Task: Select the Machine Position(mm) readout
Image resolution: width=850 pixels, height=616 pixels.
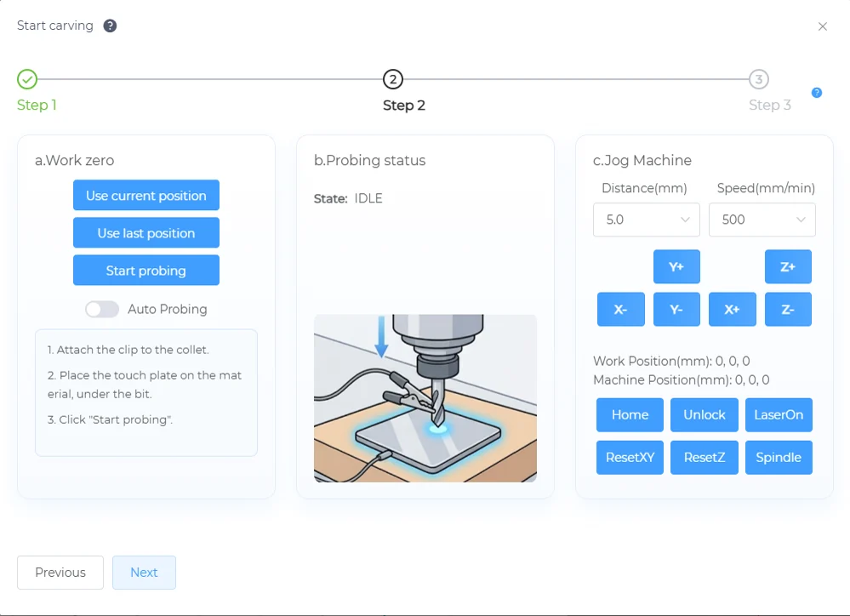Action: click(x=682, y=380)
